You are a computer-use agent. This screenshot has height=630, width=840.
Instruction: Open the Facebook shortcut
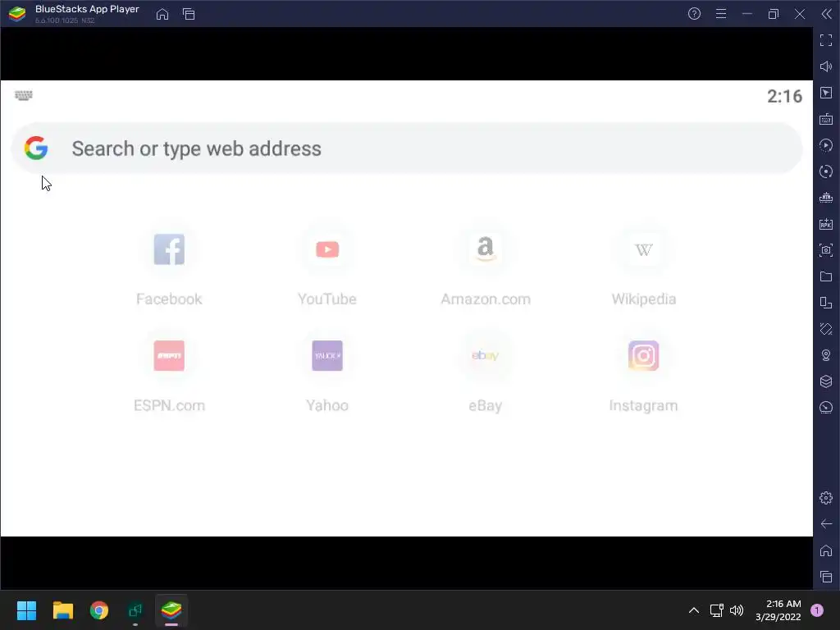(x=169, y=249)
